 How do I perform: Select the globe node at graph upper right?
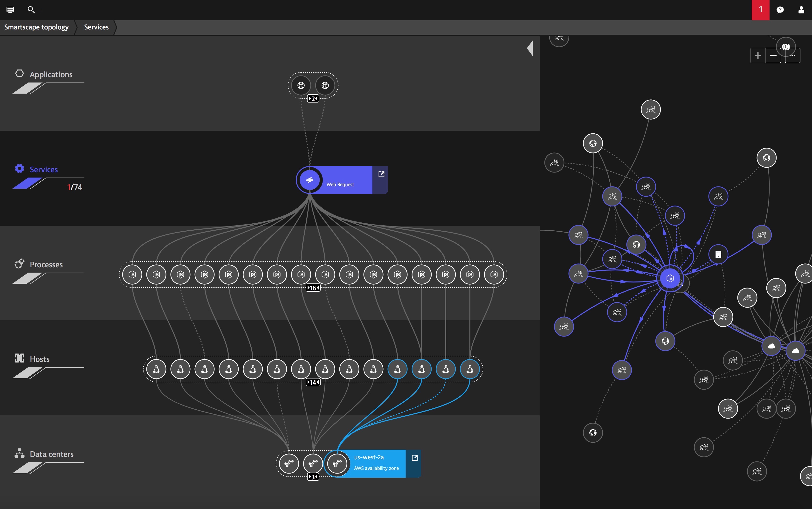[767, 158]
